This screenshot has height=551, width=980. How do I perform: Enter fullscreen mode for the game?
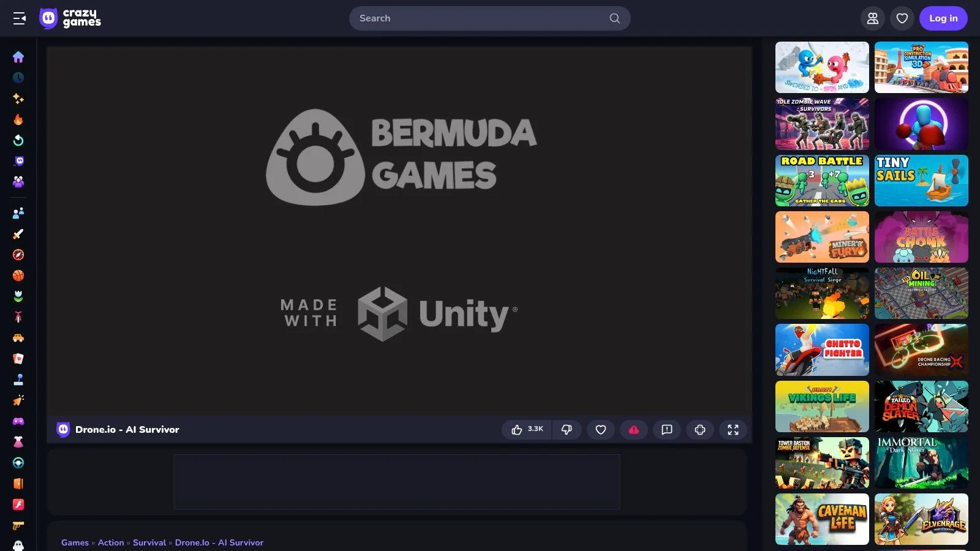[733, 430]
